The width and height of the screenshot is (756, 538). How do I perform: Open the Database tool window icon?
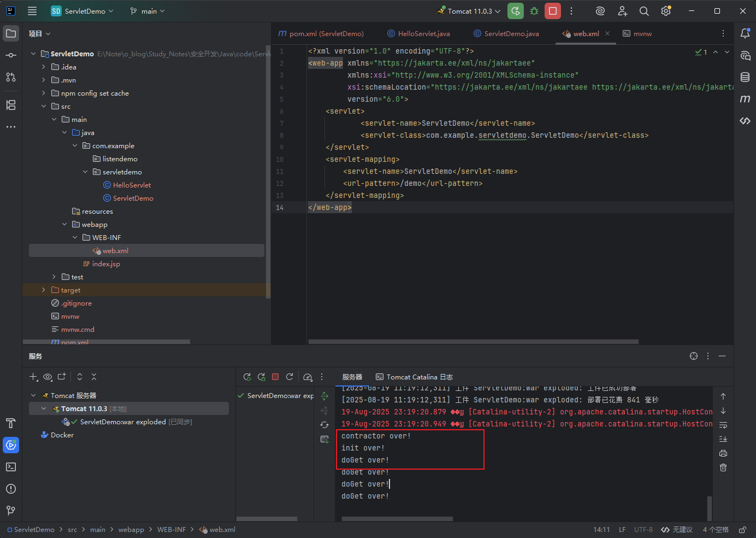pyautogui.click(x=745, y=77)
